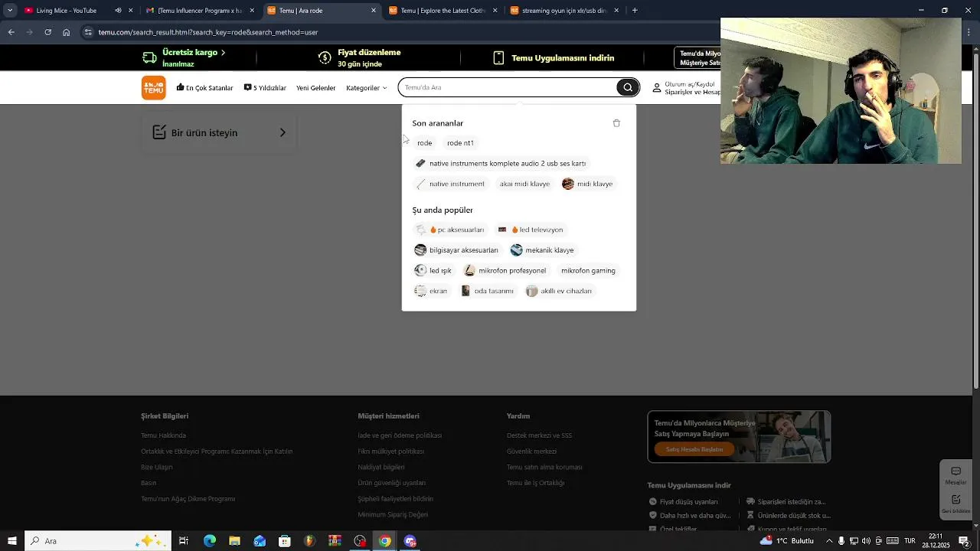The image size is (980, 551).
Task: Select 'akıllı ev cihazları' popular search
Action: (559, 291)
